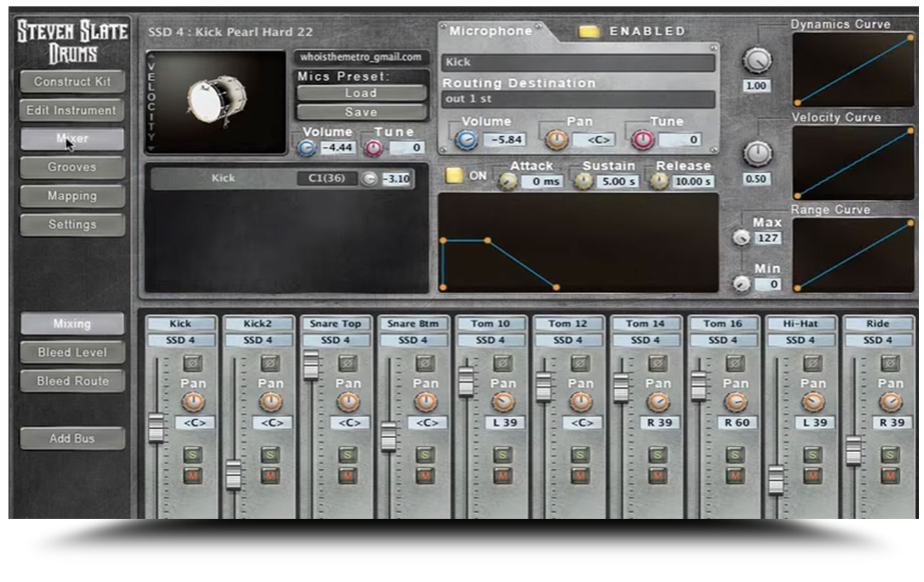Screen dimensions: 924x582
Task: Click the Release knob
Action: click(x=659, y=182)
